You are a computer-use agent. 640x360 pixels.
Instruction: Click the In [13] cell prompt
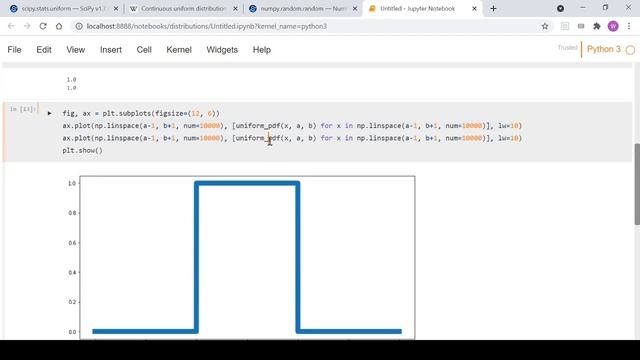coord(23,109)
